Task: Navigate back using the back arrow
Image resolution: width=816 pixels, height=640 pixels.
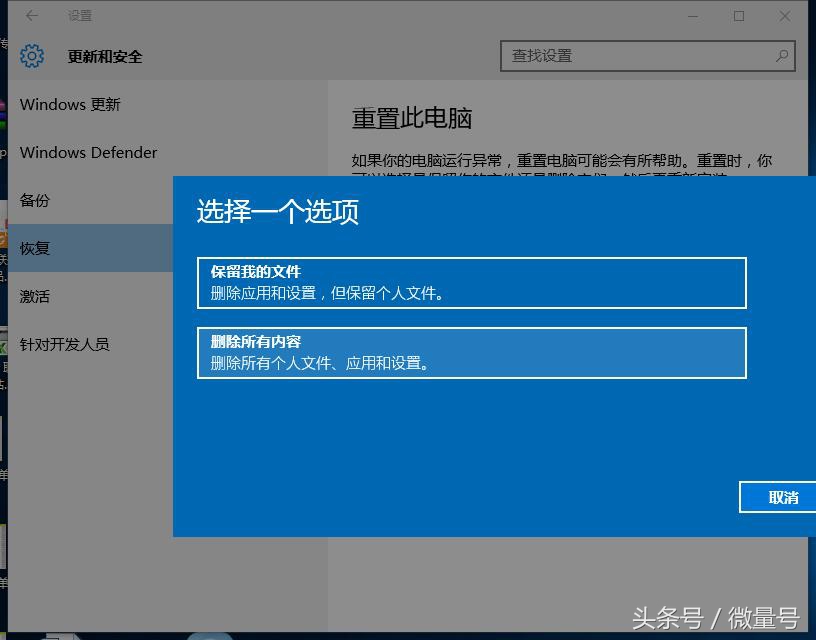Action: pyautogui.click(x=30, y=16)
